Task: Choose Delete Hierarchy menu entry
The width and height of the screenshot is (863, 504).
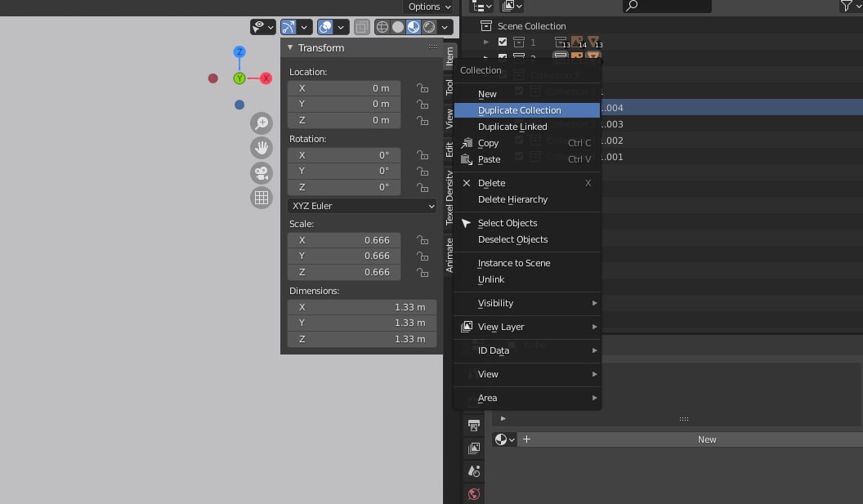Action: (527, 199)
